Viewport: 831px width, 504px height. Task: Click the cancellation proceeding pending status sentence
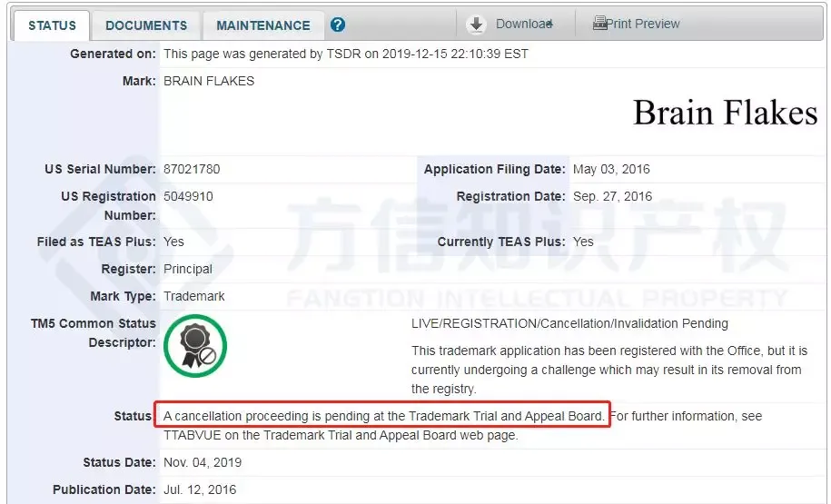[x=383, y=416]
